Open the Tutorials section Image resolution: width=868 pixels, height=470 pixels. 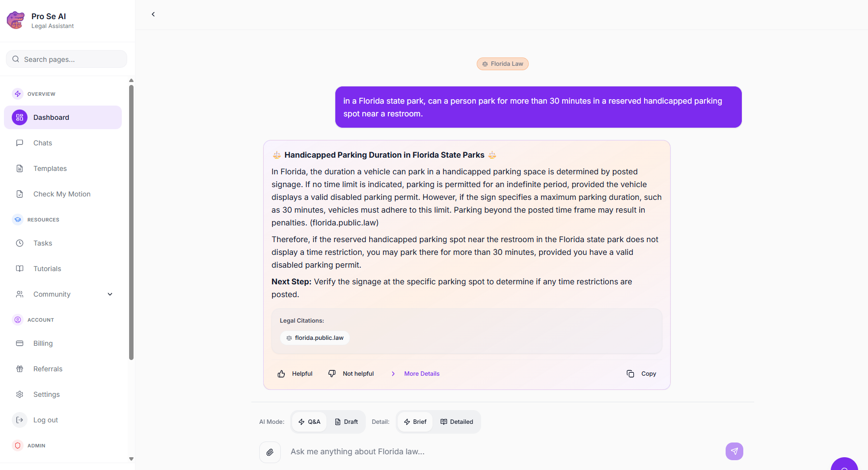pos(47,269)
